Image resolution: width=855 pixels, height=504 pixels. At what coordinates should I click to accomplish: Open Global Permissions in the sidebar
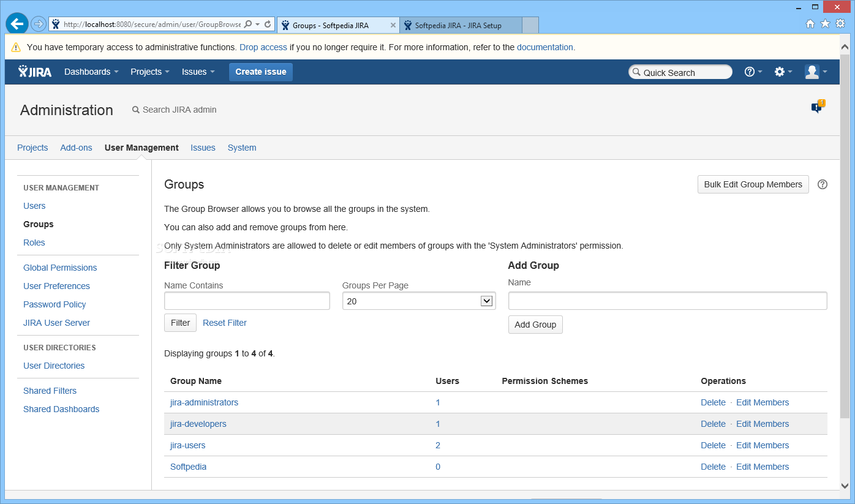[x=60, y=268]
